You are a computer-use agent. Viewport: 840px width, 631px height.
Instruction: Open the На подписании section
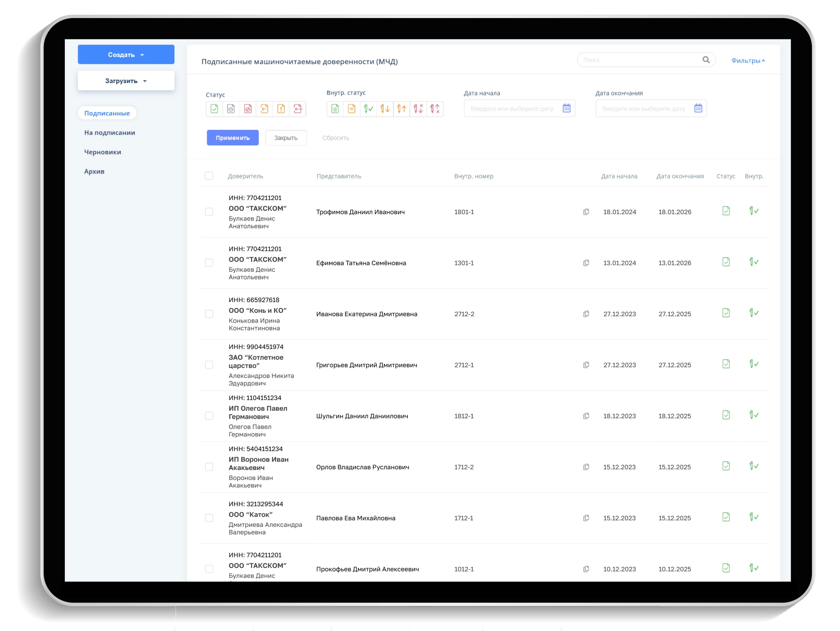tap(110, 132)
